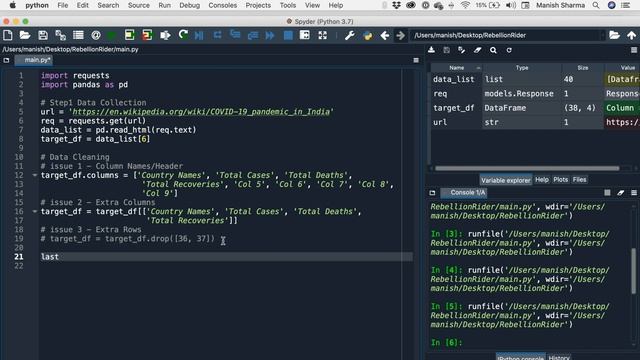Open file using the folder toolbar icon
The width and height of the screenshot is (640, 360).
pyautogui.click(x=25, y=36)
